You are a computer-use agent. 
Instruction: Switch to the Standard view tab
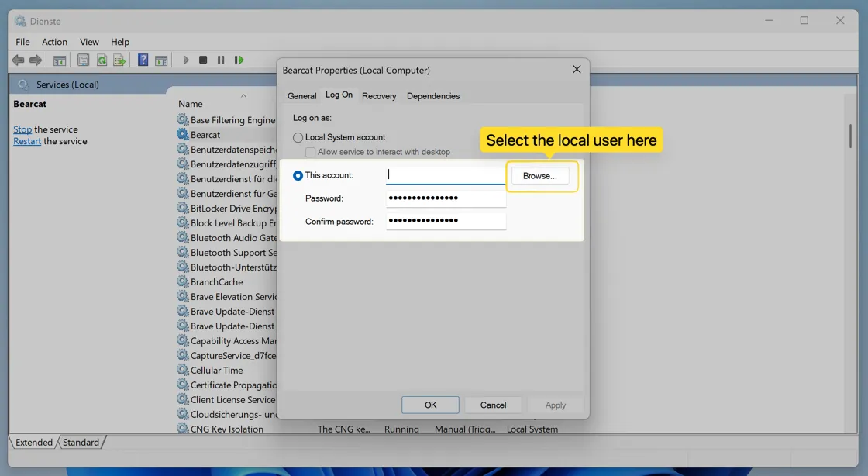(x=81, y=442)
